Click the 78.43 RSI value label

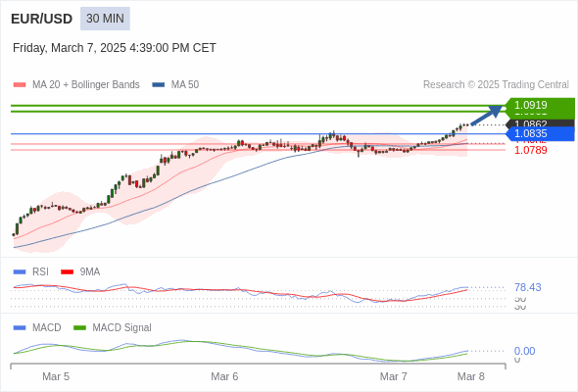pos(527,287)
